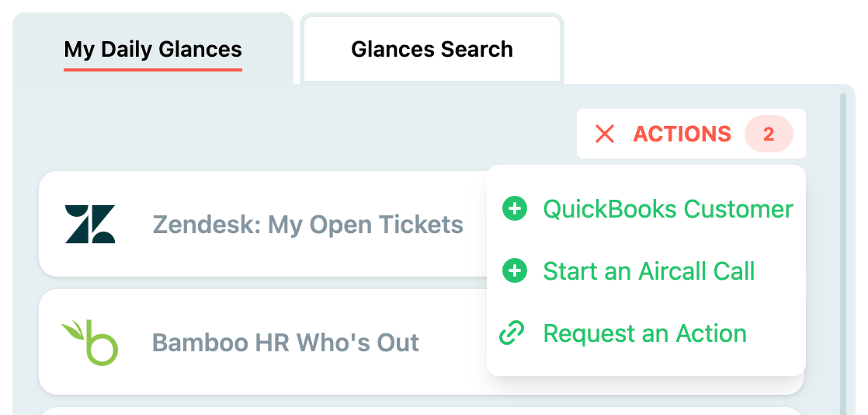This screenshot has height=415, width=868.
Task: Click the red X close icon beside ACTIONS
Action: 605,134
